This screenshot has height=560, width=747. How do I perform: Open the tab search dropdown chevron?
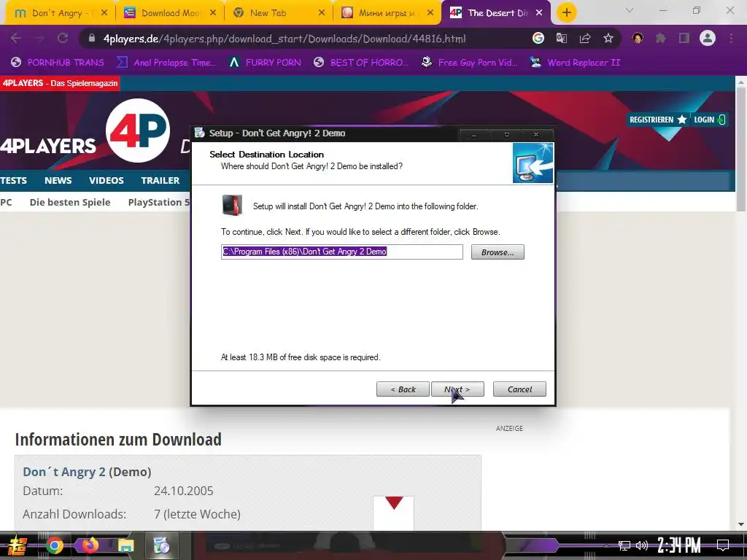click(x=630, y=10)
